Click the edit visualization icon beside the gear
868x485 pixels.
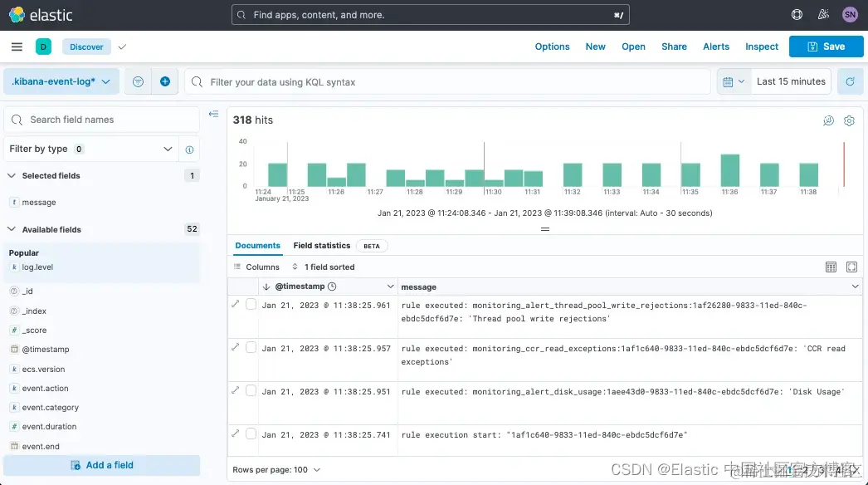coord(829,120)
